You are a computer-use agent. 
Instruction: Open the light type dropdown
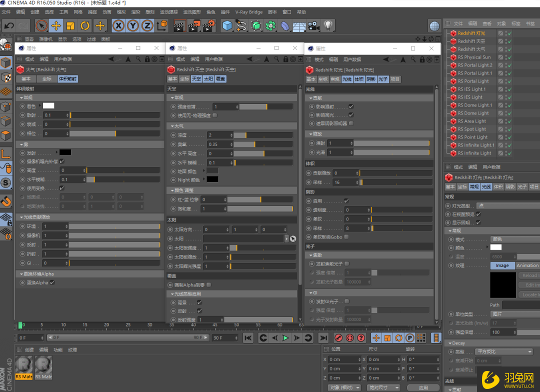click(508, 205)
